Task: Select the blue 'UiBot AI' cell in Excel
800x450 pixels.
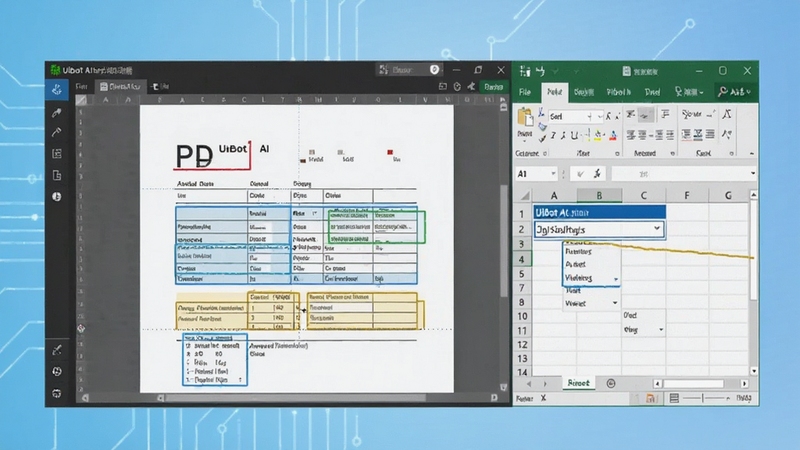Action: [599, 212]
